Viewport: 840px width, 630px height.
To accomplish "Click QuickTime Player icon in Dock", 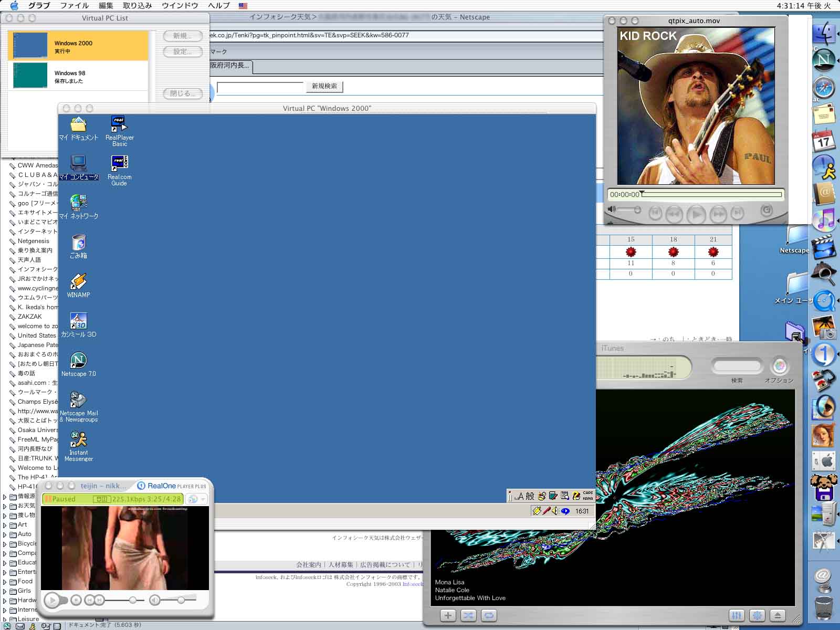I will click(824, 301).
